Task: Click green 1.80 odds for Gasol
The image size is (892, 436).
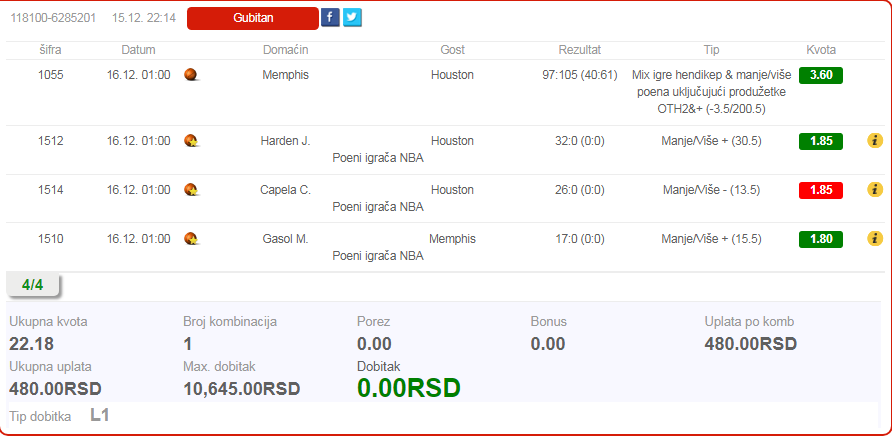Action: click(x=821, y=239)
